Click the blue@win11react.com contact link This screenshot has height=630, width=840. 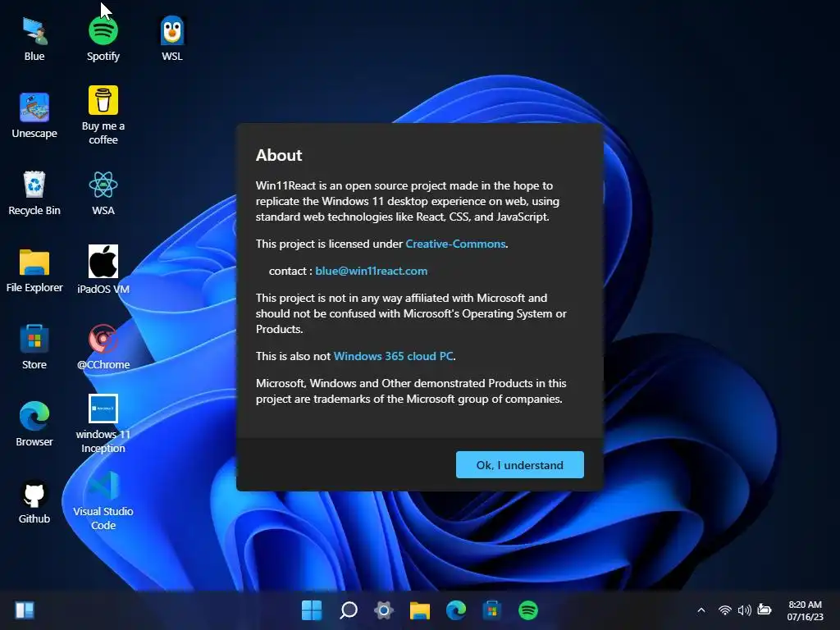(x=372, y=271)
